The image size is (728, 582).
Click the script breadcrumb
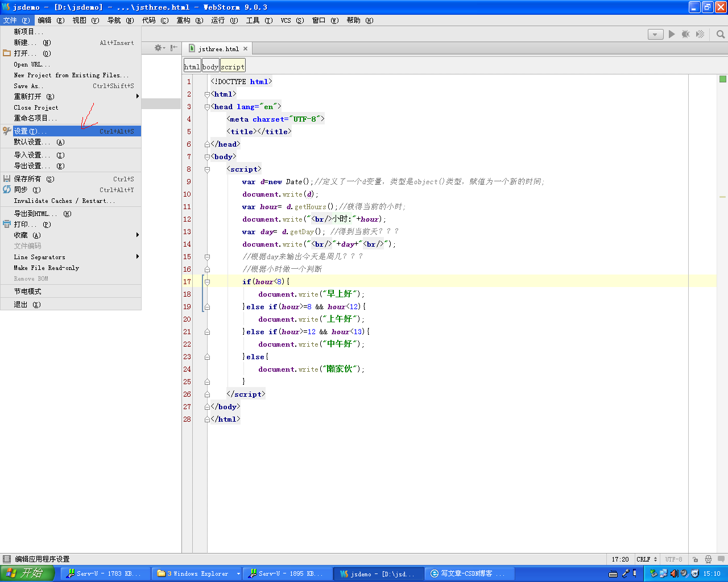[233, 66]
